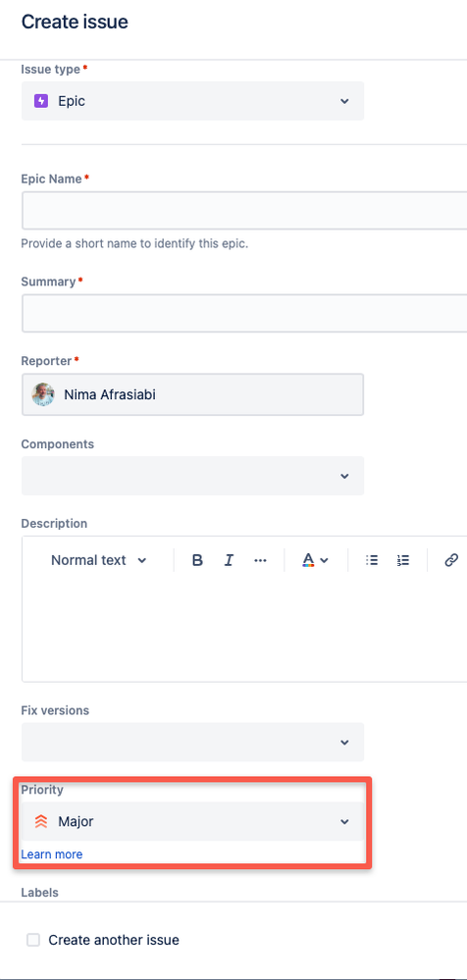The image size is (467, 980).
Task: Expand the Fix versions dropdown
Action: (192, 742)
